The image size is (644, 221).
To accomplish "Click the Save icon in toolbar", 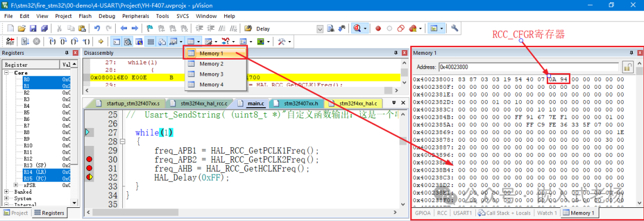I will pos(33,28).
